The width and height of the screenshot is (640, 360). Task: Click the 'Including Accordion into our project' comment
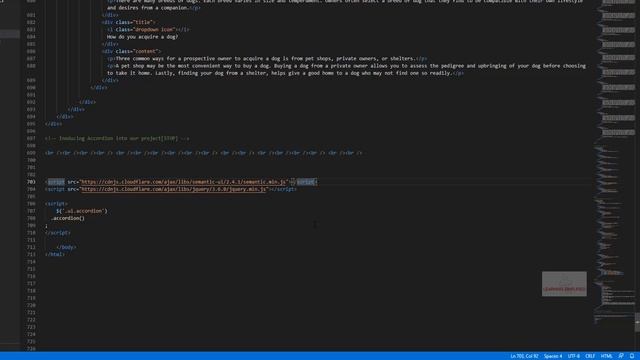pos(117,139)
